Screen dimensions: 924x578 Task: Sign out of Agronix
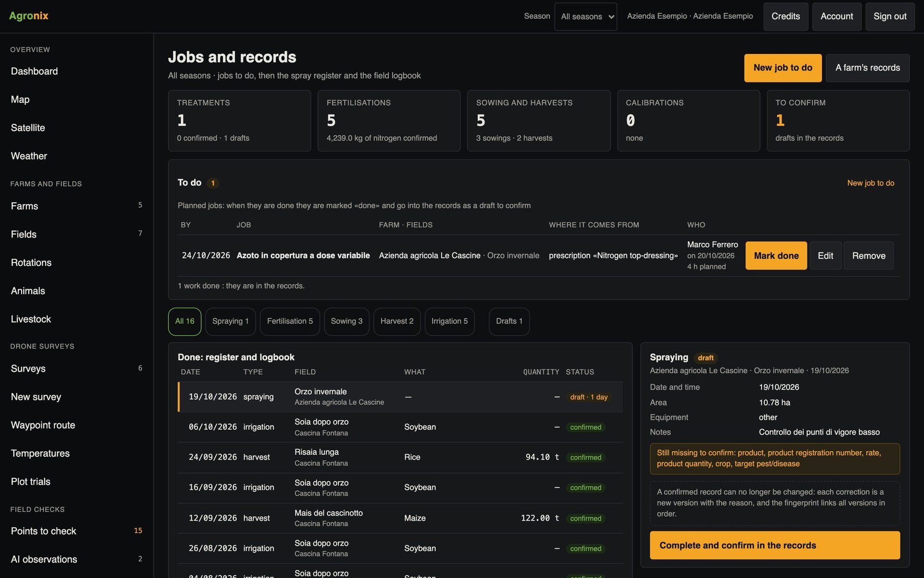[890, 16]
